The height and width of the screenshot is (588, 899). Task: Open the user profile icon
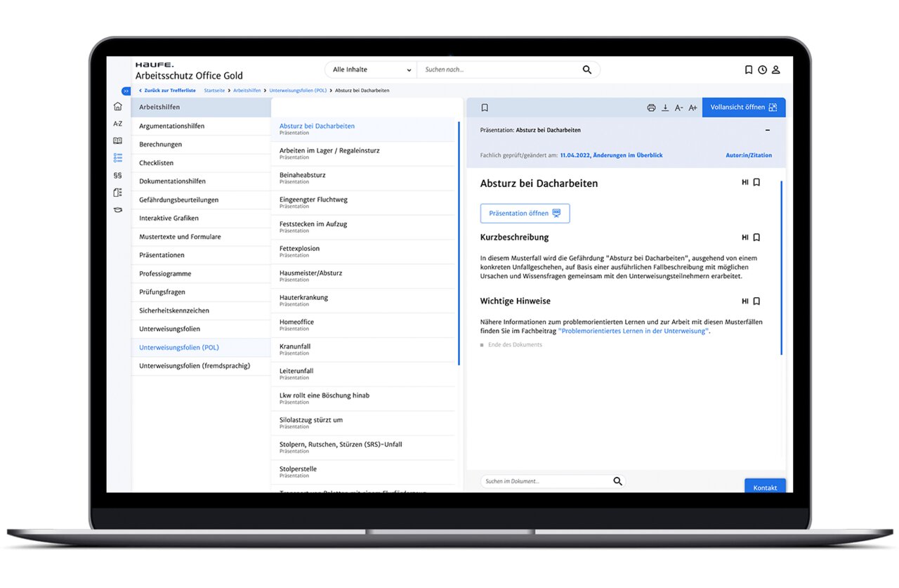pyautogui.click(x=776, y=70)
